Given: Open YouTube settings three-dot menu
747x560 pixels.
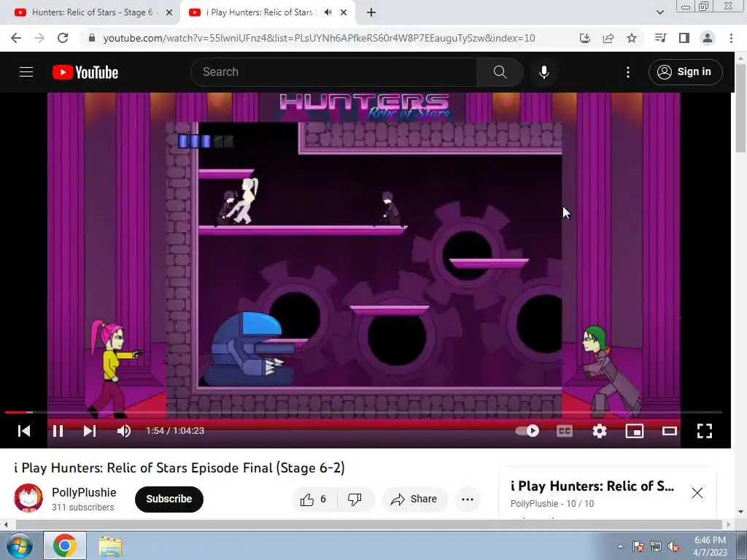Looking at the screenshot, I should click(628, 72).
